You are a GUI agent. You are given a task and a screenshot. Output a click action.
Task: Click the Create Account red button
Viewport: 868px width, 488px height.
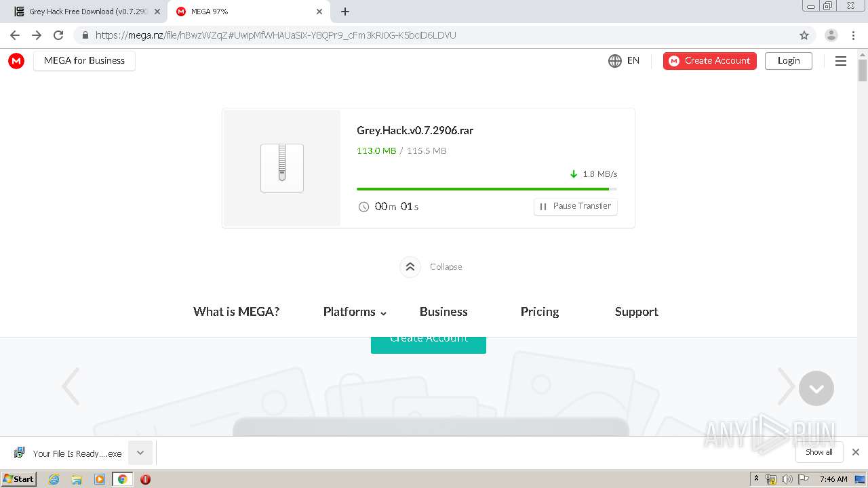[710, 61]
